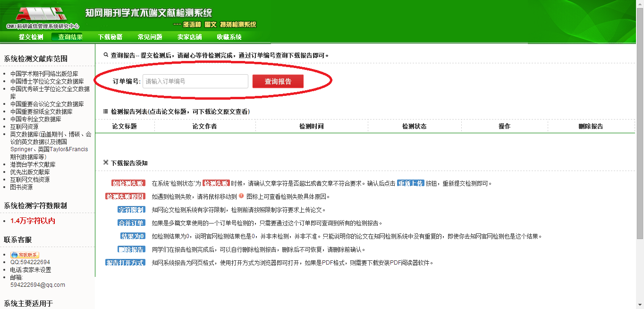
Task: Click the magnifier icon beside 查询报告 heading
Action: click(x=106, y=55)
